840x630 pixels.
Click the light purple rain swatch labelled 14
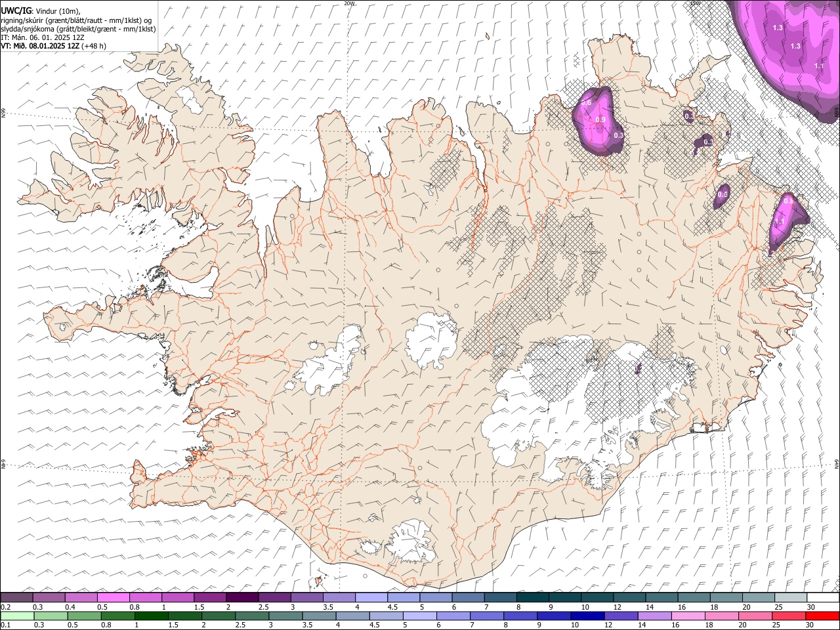[x=654, y=616]
